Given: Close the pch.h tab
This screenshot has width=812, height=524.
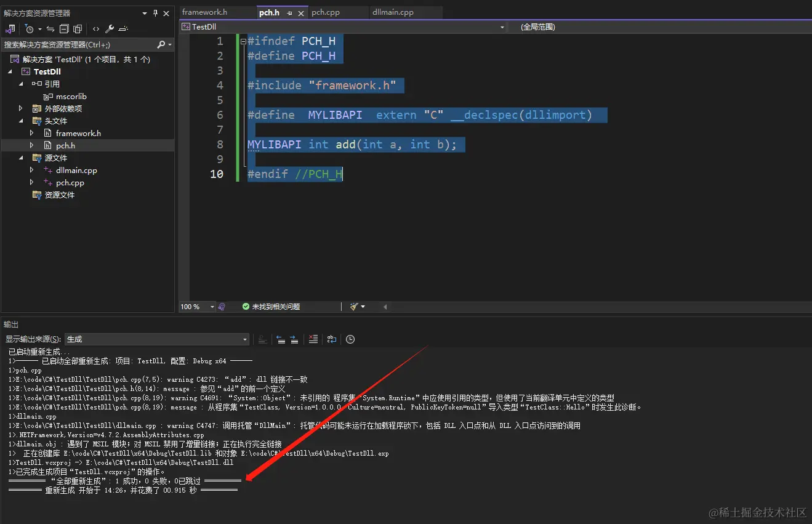Looking at the screenshot, I should click(302, 13).
